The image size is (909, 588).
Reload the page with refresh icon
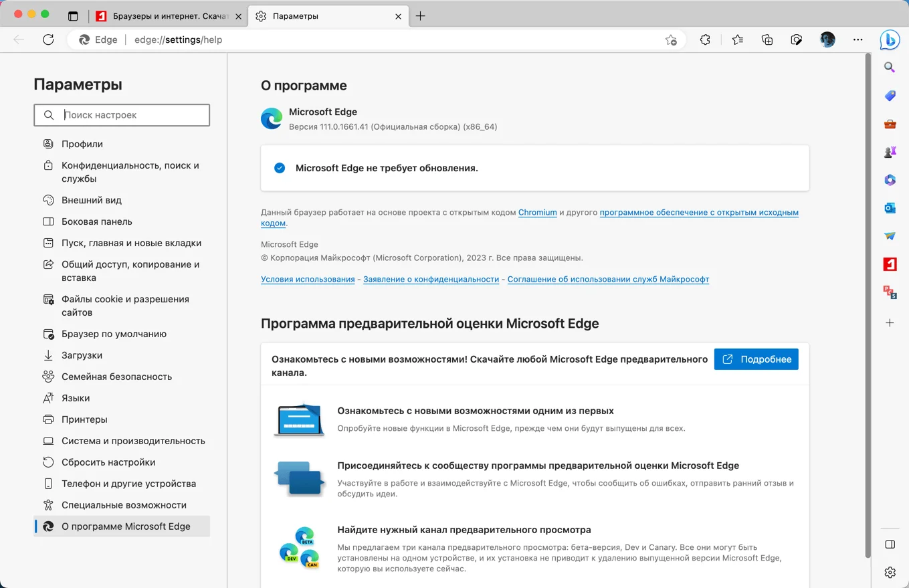tap(48, 39)
